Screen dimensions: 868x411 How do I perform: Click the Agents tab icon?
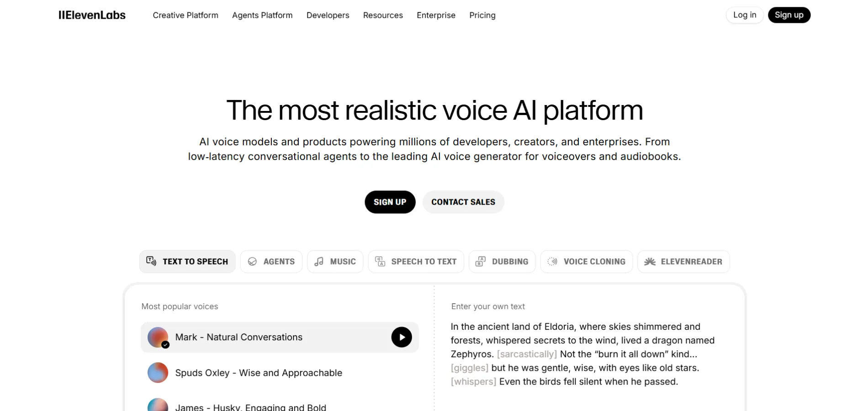[252, 262]
